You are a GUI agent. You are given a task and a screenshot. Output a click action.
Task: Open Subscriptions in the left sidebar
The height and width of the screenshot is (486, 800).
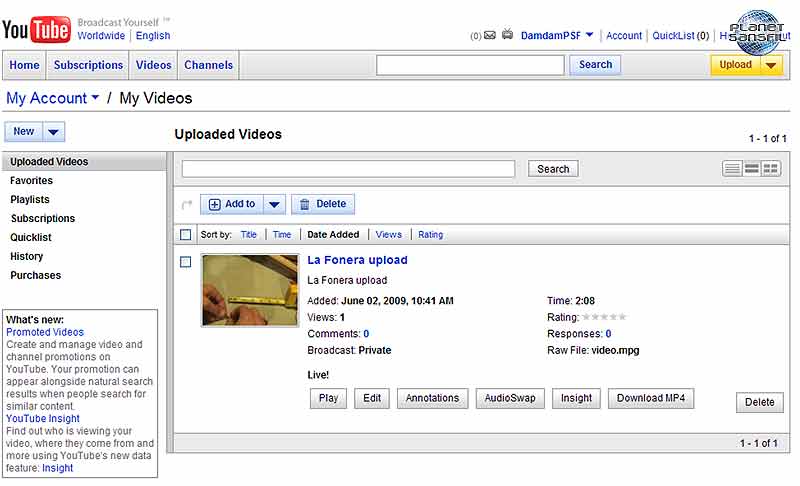(43, 218)
